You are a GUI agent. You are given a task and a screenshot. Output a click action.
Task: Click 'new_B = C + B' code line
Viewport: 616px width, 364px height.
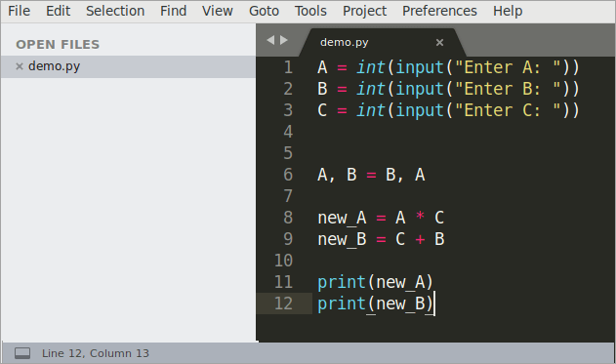381,239
